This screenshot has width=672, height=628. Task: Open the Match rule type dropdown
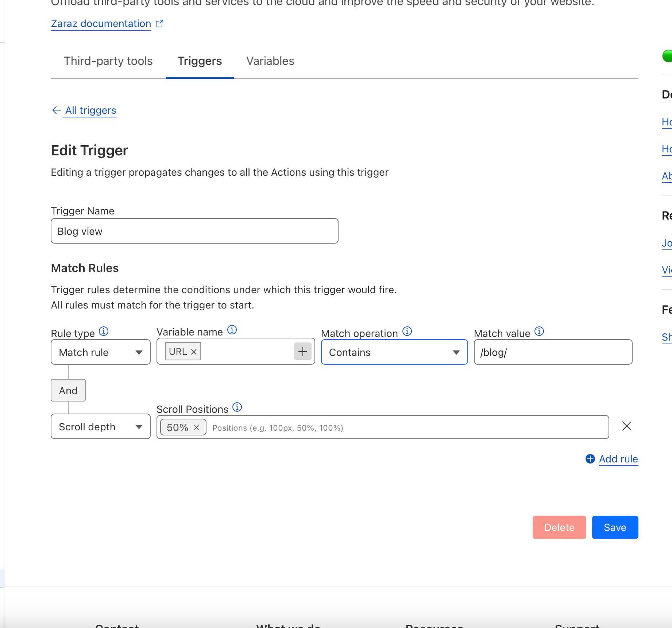pos(101,352)
